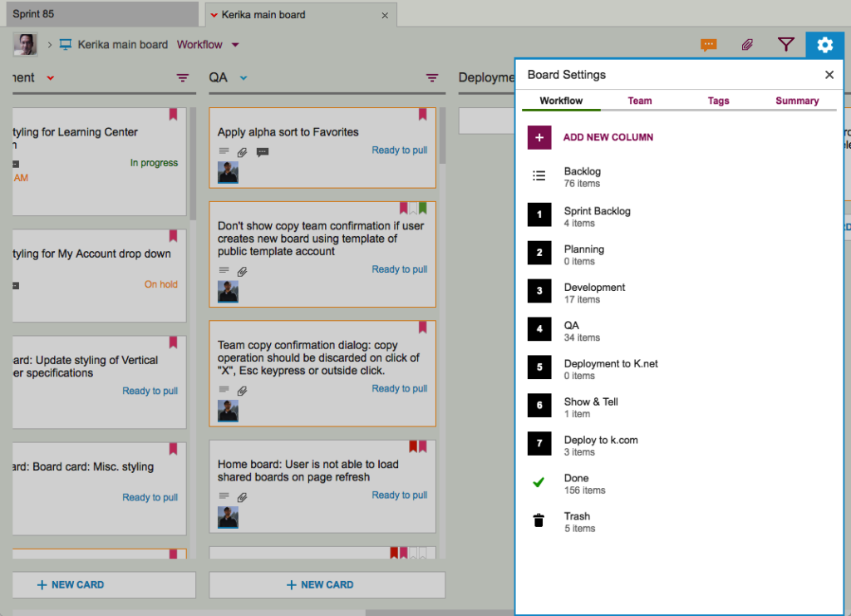The width and height of the screenshot is (851, 616).
Task: Close the Board Settings panel
Action: 829,75
